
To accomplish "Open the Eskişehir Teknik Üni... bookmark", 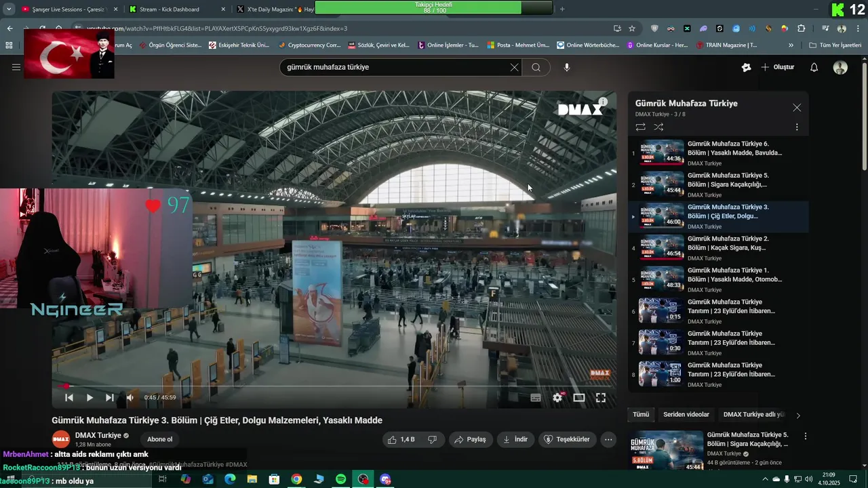I will point(239,45).
